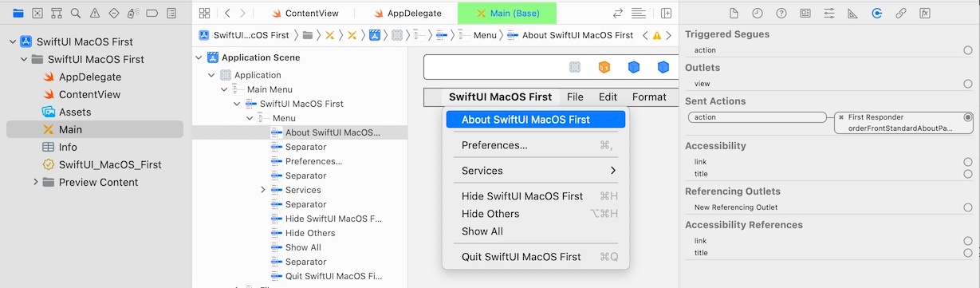Show the Size inspector ruler icon
Screen dimensions: 980x288
[x=852, y=14]
